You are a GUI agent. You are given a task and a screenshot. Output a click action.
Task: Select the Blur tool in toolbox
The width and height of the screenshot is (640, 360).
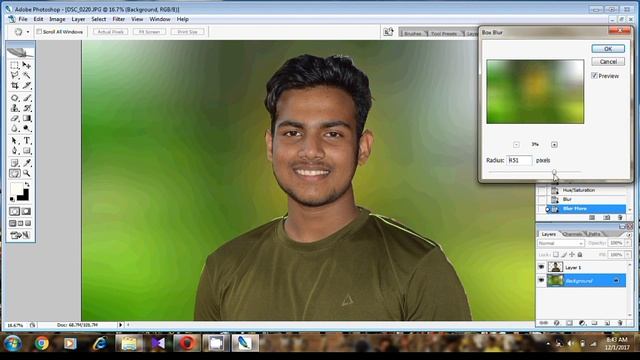coord(15,129)
